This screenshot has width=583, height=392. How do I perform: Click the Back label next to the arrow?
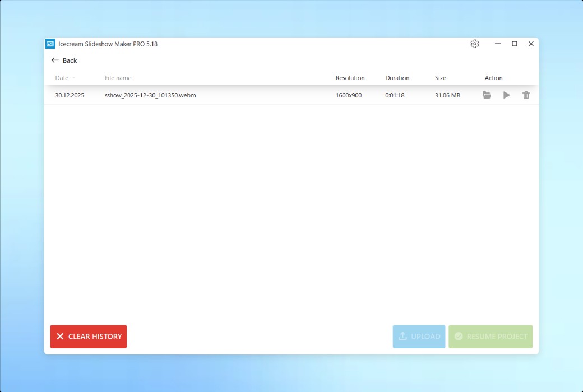click(68, 60)
